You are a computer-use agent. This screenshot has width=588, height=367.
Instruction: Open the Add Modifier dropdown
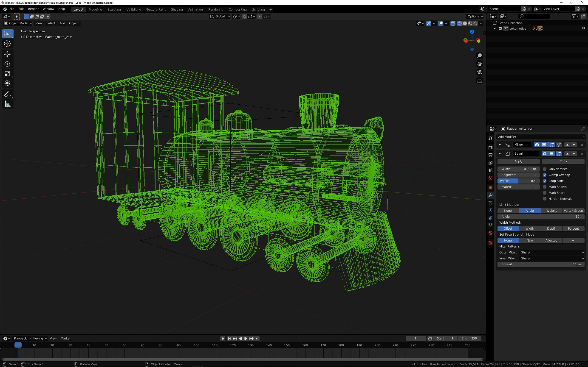tap(541, 137)
